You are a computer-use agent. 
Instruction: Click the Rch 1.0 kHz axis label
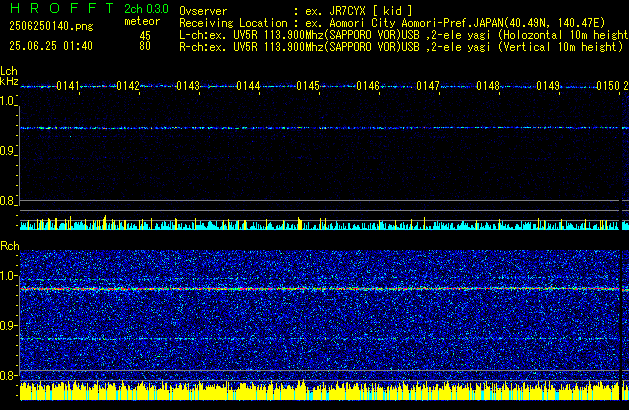[7, 276]
